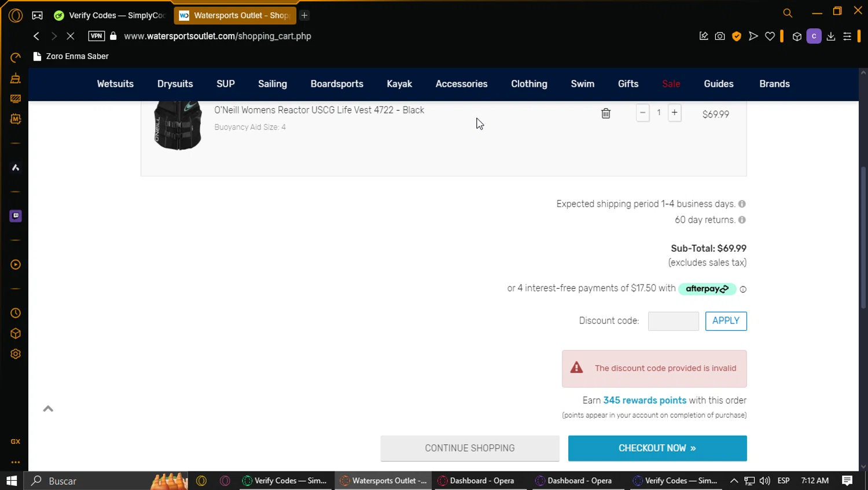
Task: Increase vest quantity with plus button
Action: 675,113
